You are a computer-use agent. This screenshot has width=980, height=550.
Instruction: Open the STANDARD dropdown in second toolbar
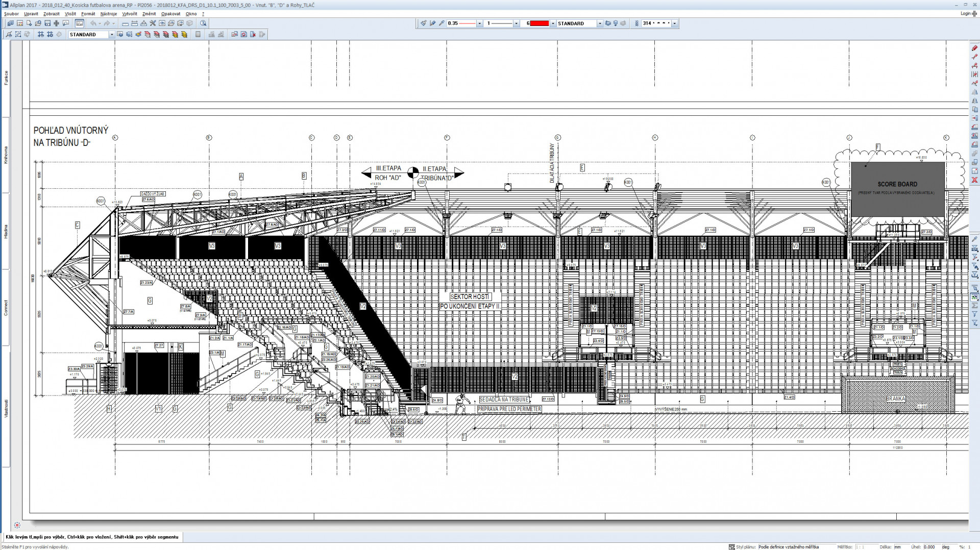point(111,35)
